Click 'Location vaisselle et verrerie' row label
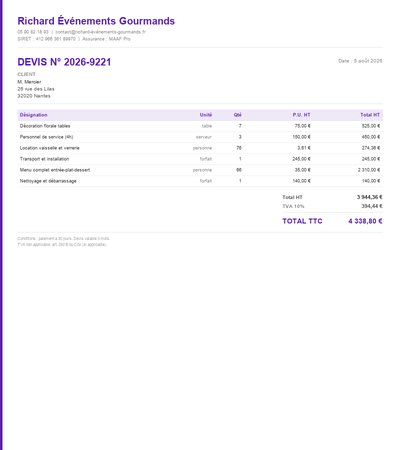Screen dimensions: 400x450 click(49, 148)
